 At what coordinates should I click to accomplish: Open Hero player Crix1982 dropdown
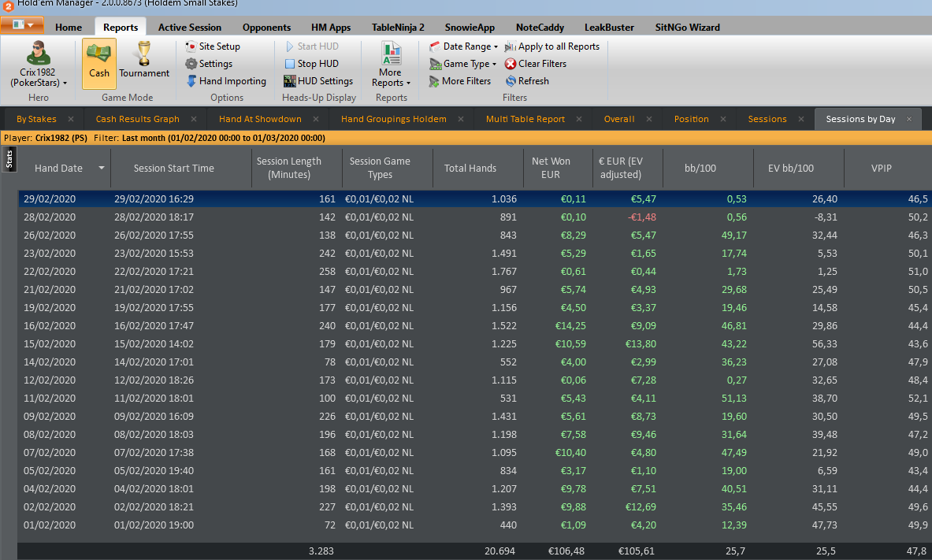point(39,77)
